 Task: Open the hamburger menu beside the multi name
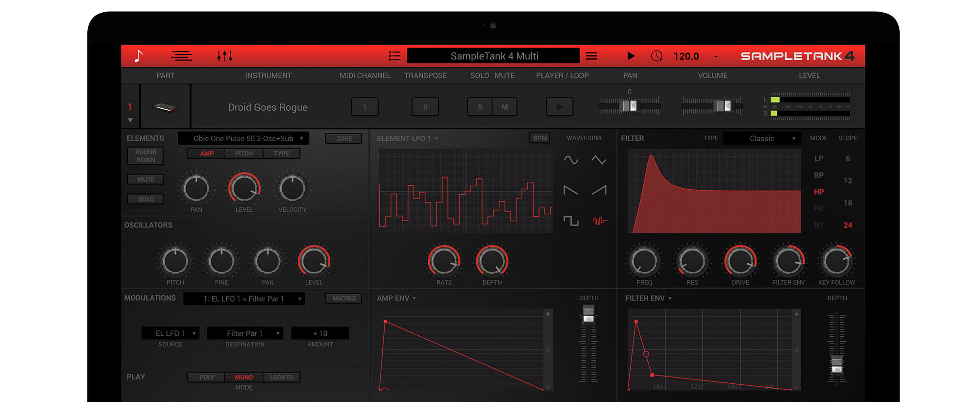591,56
